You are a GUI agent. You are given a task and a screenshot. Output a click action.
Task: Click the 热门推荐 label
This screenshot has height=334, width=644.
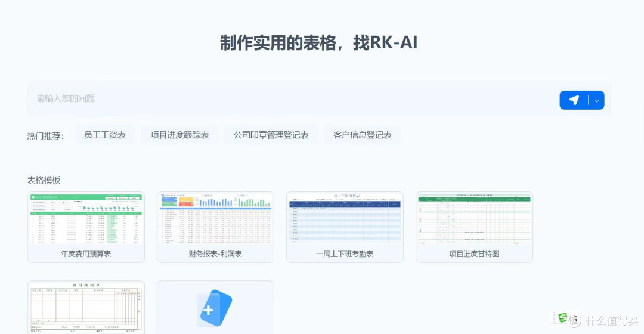tap(45, 135)
